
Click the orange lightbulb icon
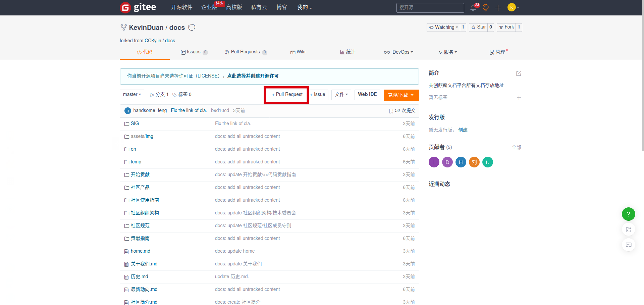pos(486,8)
